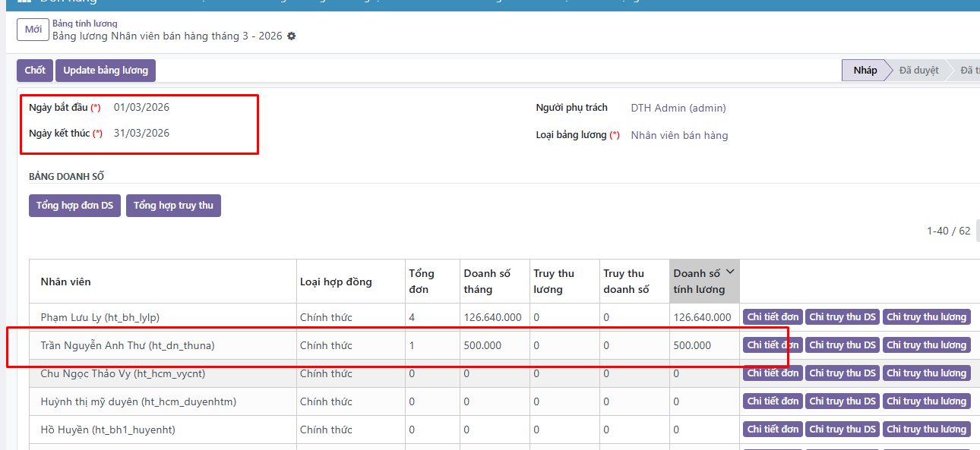The image size is (980, 450).
Task: Open the Loại bảng lương selection field
Action: (x=679, y=136)
